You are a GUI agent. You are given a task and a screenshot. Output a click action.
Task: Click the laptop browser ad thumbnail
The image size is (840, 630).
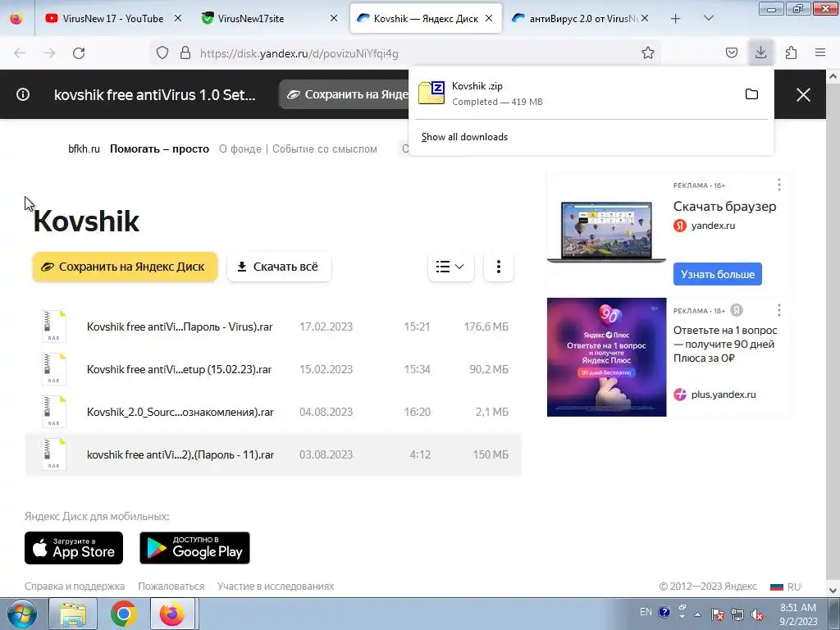606,231
